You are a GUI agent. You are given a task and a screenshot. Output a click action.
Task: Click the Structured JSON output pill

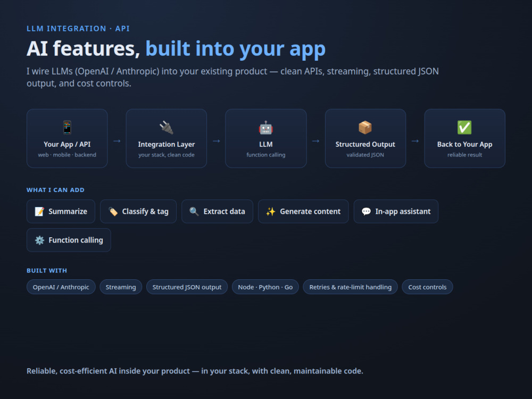click(x=187, y=287)
